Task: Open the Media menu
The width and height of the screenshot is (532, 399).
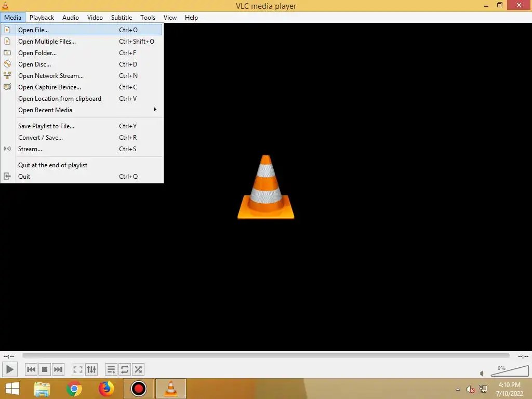Action: (x=12, y=17)
